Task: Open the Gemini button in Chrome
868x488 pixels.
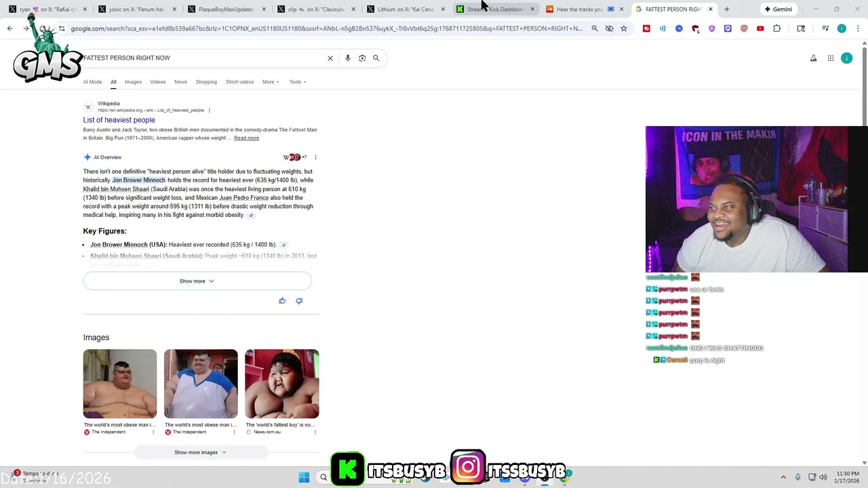Action: click(778, 9)
